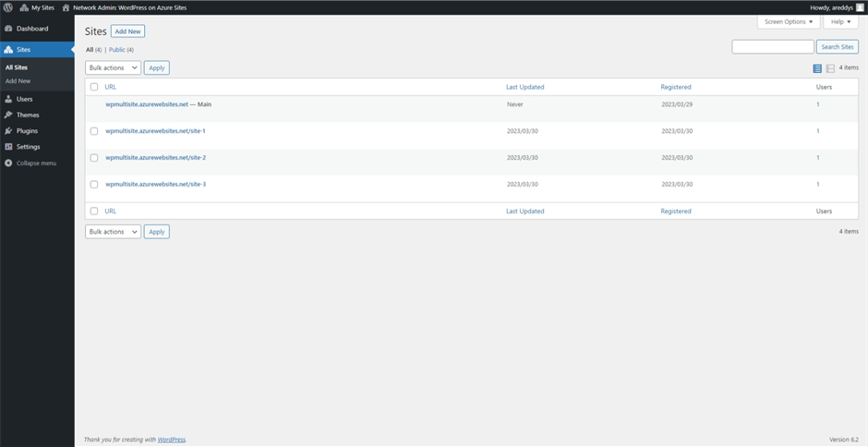Expand the Help panel
The image size is (868, 447).
click(x=841, y=21)
